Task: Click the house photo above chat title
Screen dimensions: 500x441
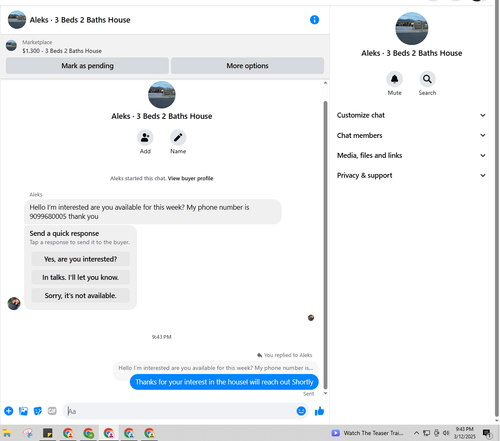Action: 162,95
